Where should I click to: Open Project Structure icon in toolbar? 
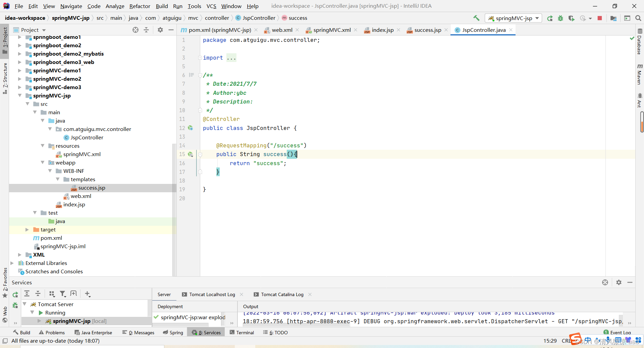tap(613, 18)
